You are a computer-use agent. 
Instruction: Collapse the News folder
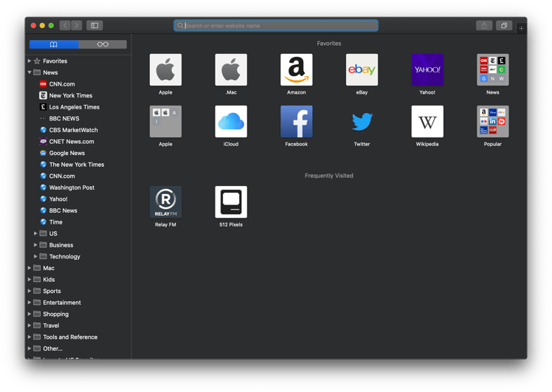click(x=30, y=72)
